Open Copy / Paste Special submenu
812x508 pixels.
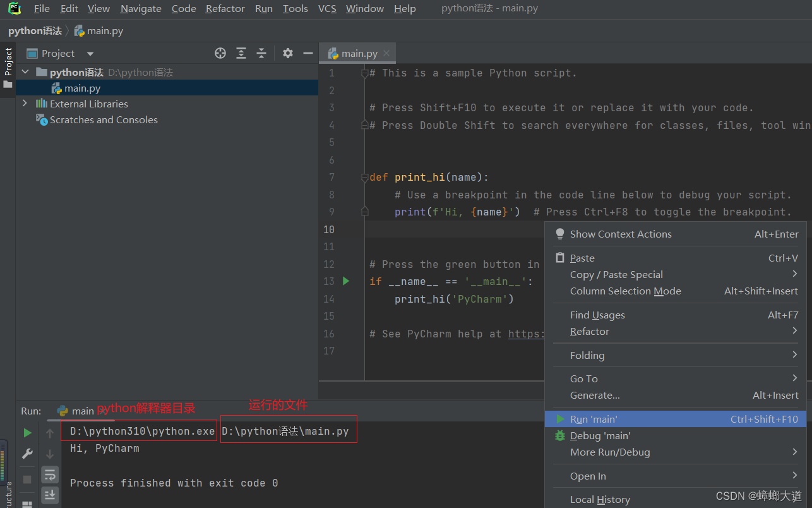[x=676, y=274]
